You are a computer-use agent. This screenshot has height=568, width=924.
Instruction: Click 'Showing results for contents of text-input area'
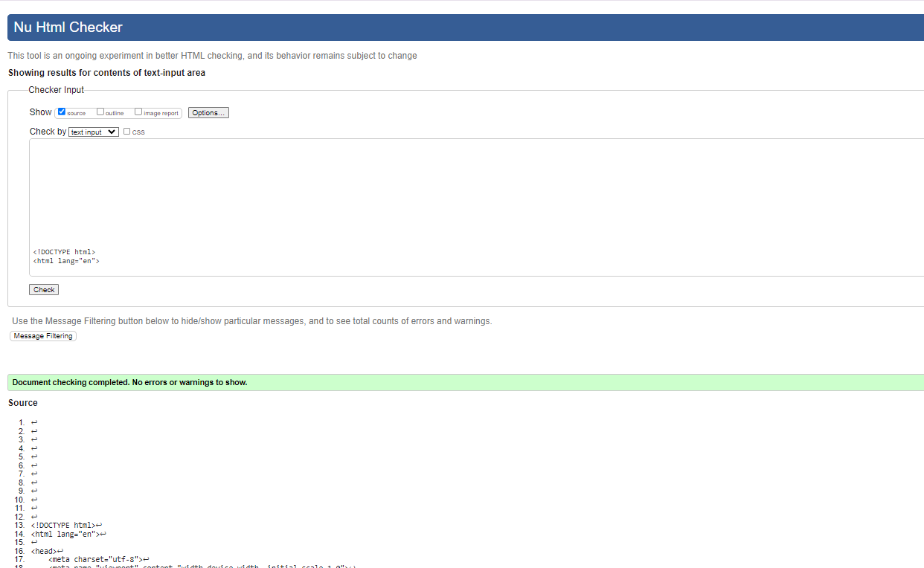click(106, 73)
